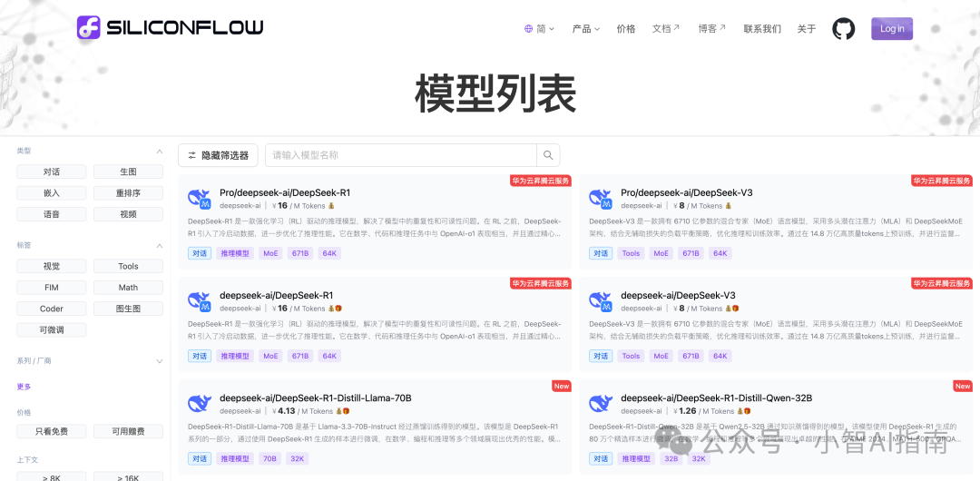Image resolution: width=980 pixels, height=481 pixels.
Task: Click the Log in button
Action: [x=892, y=29]
